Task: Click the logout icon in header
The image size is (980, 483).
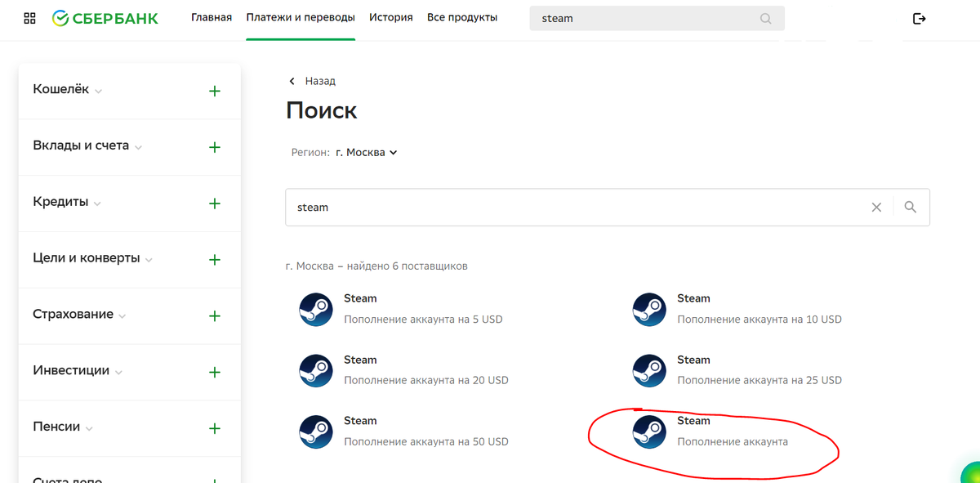Action: click(920, 18)
